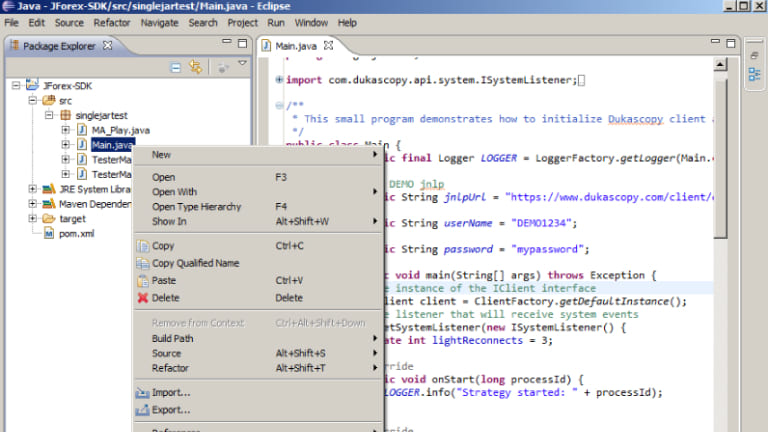Image resolution: width=768 pixels, height=433 pixels.
Task: Select Paste in the context menu
Action: click(165, 281)
